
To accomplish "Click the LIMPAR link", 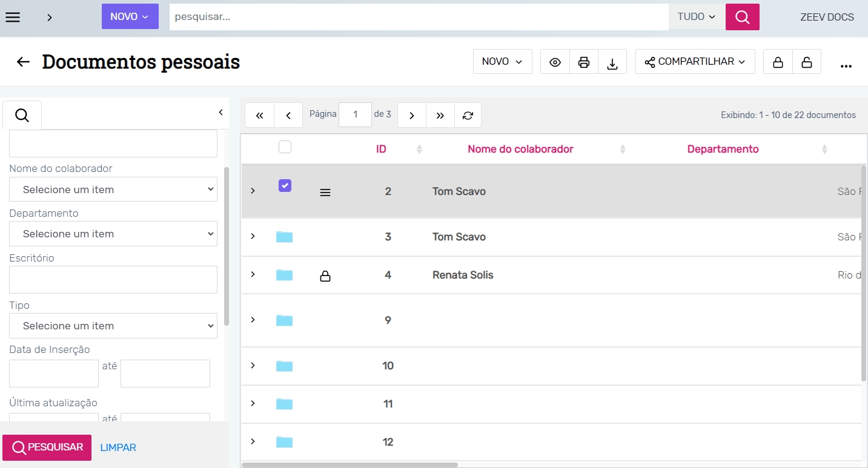I will (x=118, y=447).
